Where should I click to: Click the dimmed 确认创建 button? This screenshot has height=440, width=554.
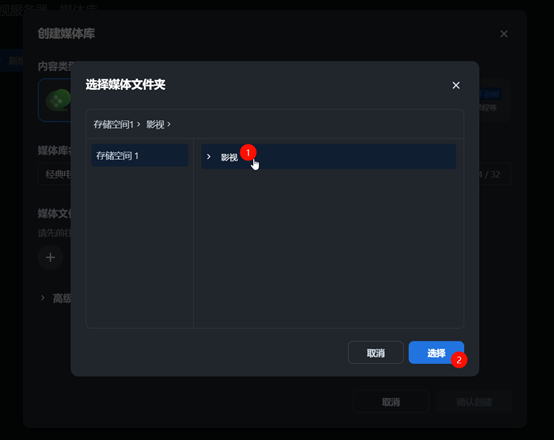point(474,402)
